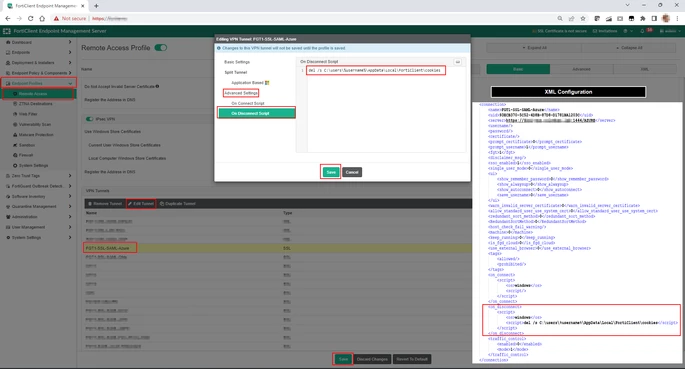Select Split Tunnel in the tunnel dialog

pos(236,72)
